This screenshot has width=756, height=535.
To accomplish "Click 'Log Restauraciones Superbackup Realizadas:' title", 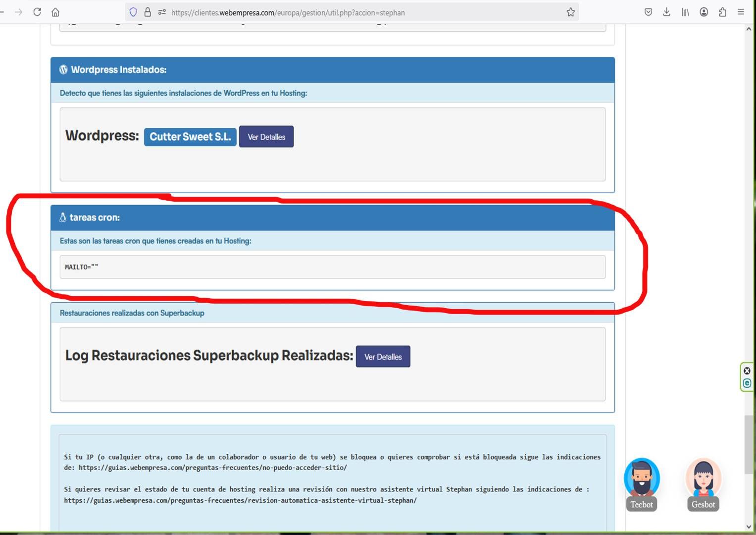I will [209, 356].
